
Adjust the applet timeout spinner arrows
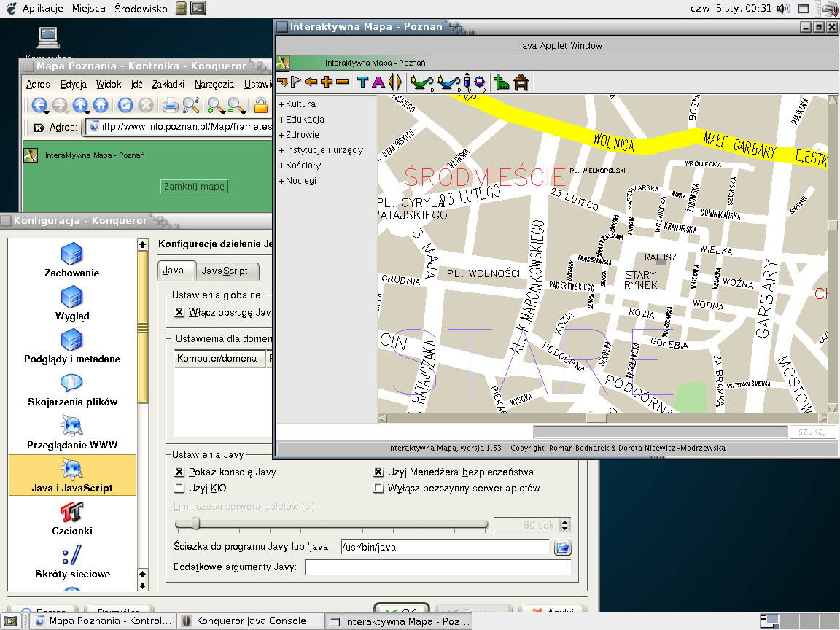pos(564,525)
